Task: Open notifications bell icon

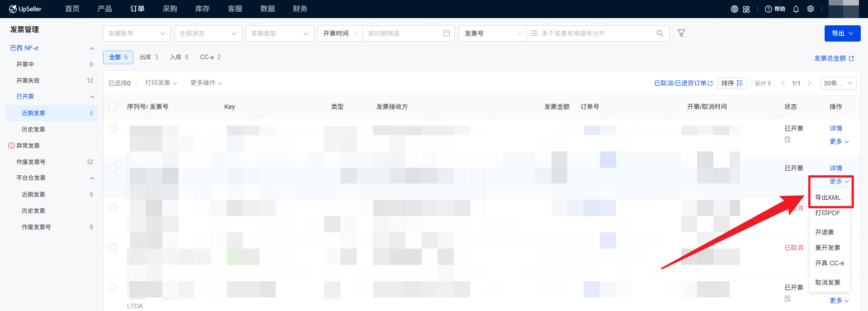Action: click(x=796, y=9)
